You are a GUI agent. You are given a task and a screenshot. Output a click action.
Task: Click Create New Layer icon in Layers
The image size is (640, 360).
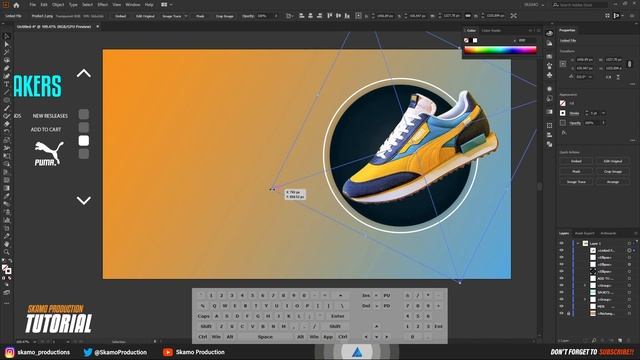(x=620, y=340)
